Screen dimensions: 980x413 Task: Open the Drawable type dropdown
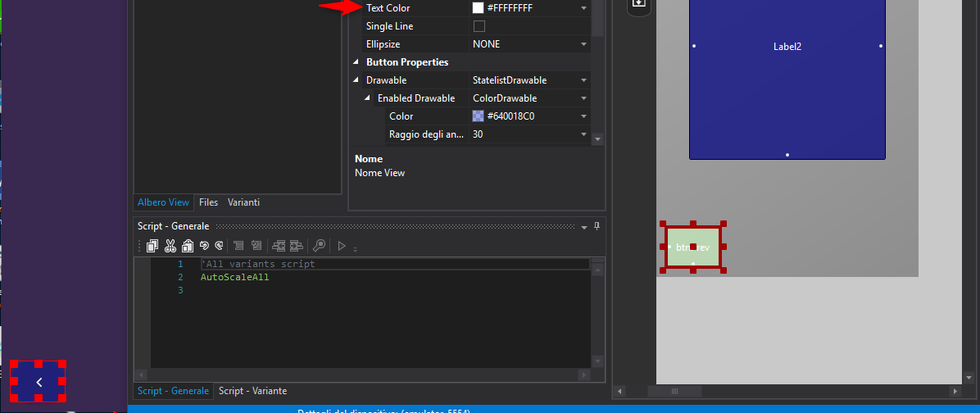583,80
